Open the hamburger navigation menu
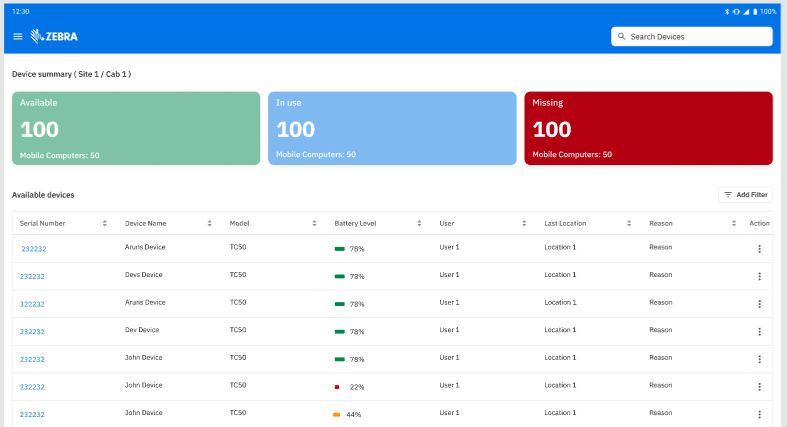The image size is (787, 427). point(17,37)
